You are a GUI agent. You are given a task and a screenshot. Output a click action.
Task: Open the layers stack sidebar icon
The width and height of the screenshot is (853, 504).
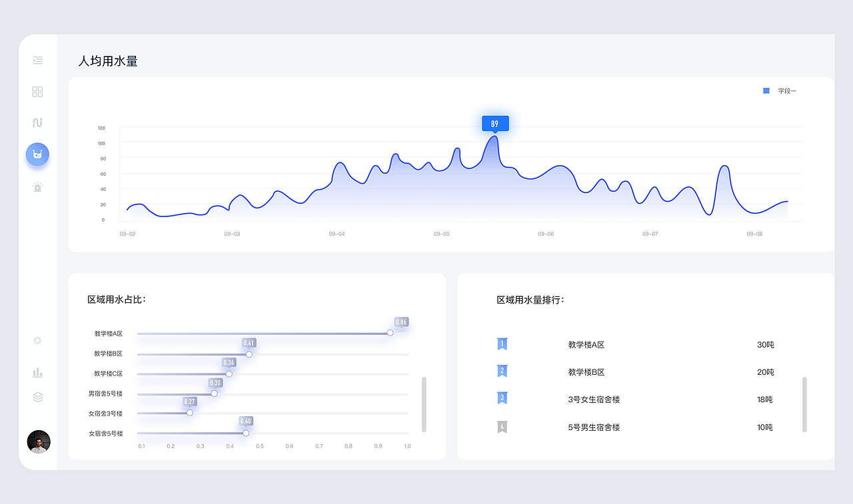coord(37,397)
